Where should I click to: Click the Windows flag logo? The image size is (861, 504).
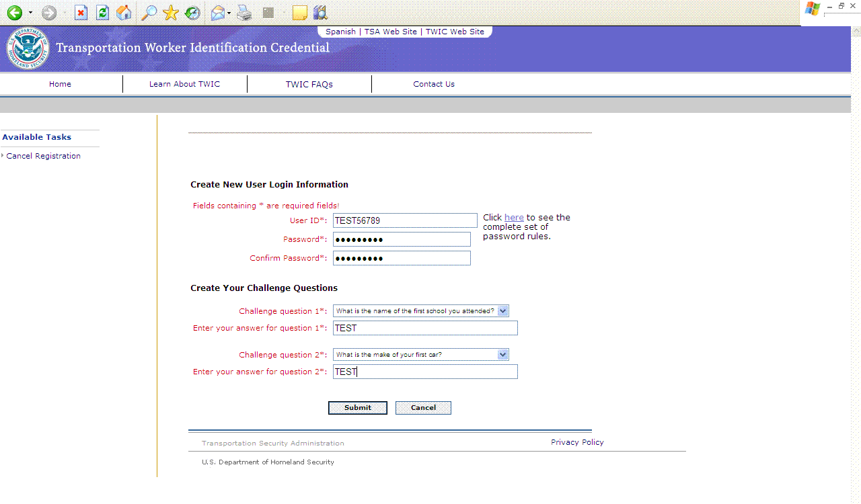pos(813,9)
